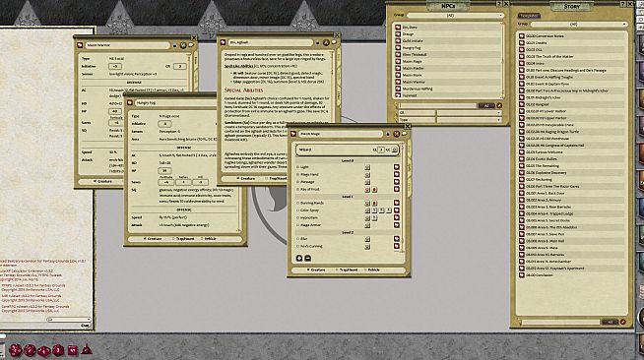Click the speech bubble icon in Mazin Warrior header
This screenshot has width=644, height=360.
click(191, 44)
